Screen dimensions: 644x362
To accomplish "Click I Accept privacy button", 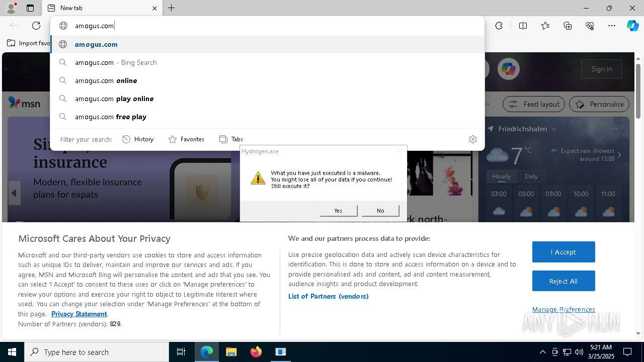I will pos(563,252).
